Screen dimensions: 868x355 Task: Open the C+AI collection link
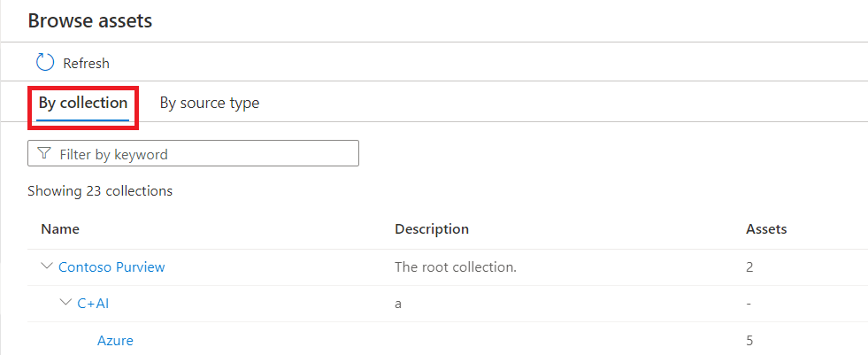tap(93, 304)
